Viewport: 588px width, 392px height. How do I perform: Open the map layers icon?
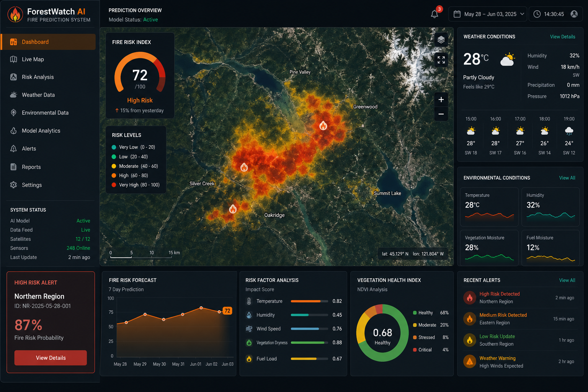coord(441,39)
